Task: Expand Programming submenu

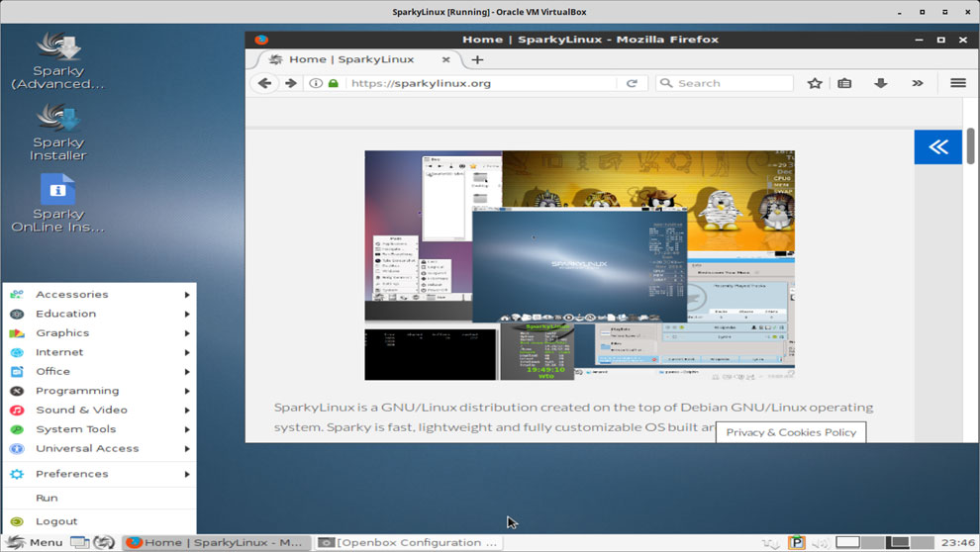Action: tap(100, 391)
